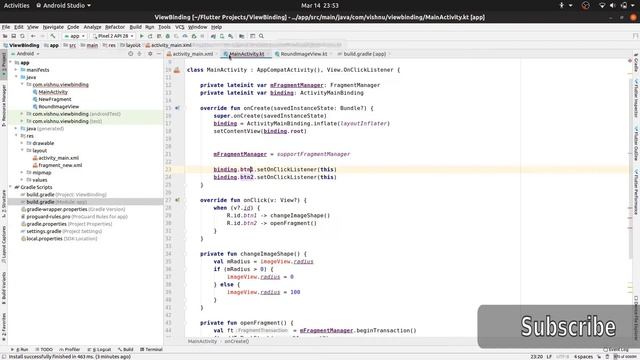This screenshot has width=640, height=360.
Task: Click status bar tool window toggle icon
Action: [4, 357]
